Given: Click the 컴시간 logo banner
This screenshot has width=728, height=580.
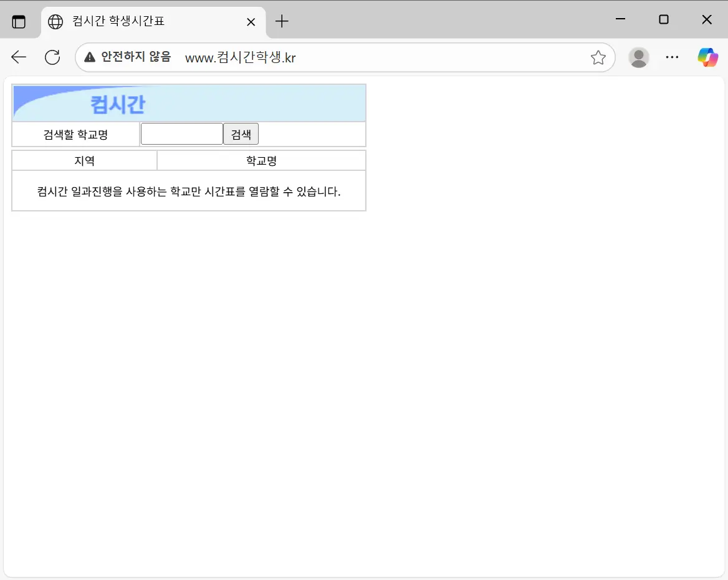Looking at the screenshot, I should tap(189, 102).
